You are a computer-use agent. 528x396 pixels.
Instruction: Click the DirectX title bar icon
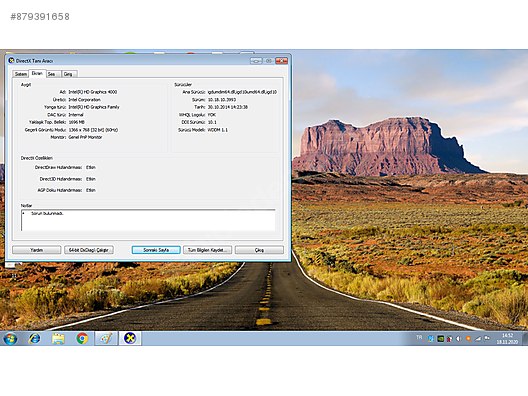coord(11,61)
